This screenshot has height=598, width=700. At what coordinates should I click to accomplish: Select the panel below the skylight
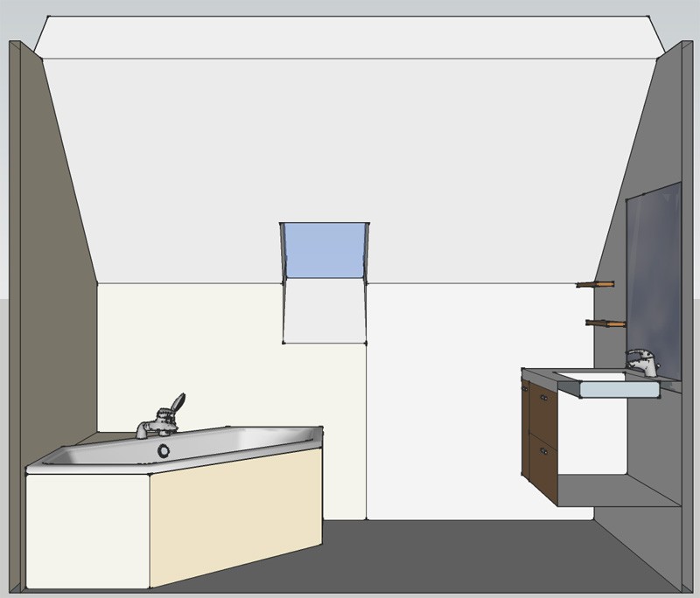[x=324, y=310]
